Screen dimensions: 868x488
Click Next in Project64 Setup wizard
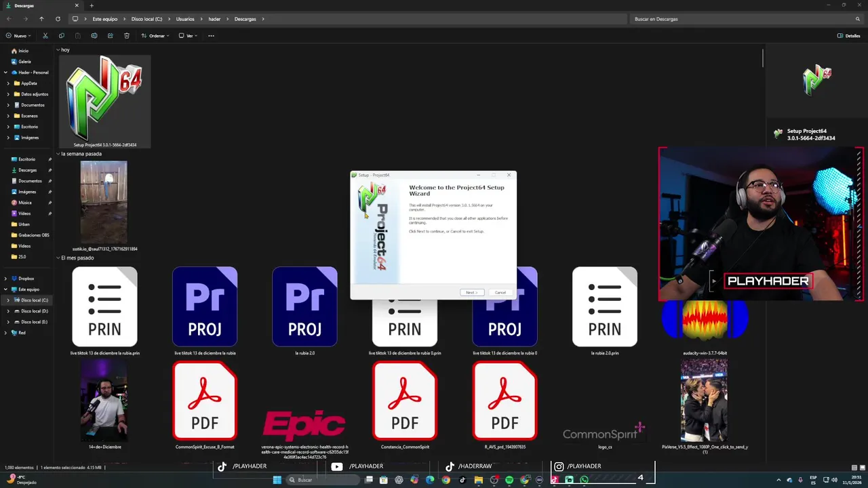coord(472,293)
